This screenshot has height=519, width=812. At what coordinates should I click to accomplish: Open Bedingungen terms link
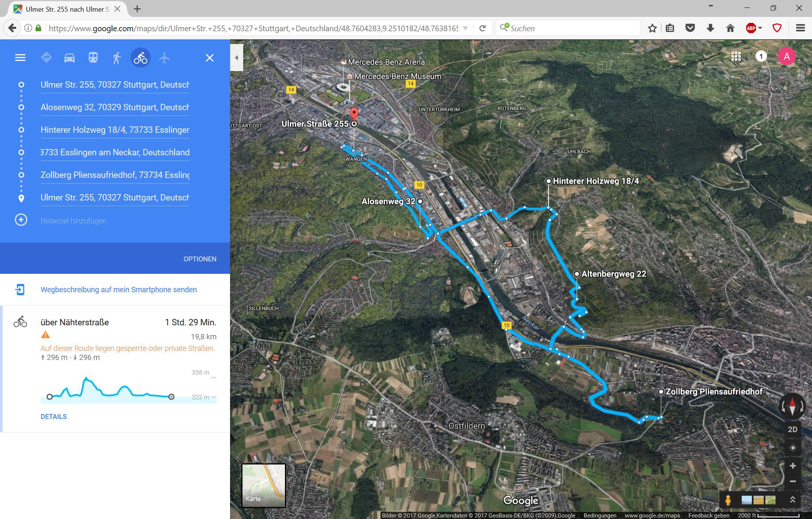[x=600, y=516]
